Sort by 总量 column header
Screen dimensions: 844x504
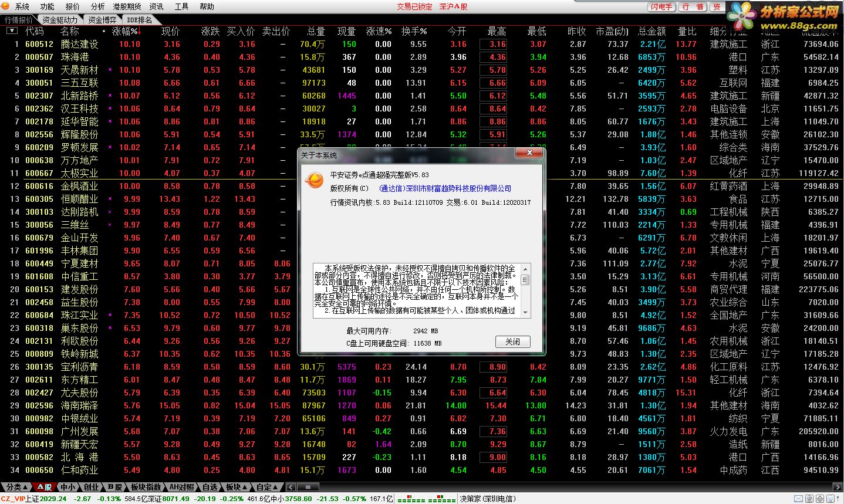click(316, 31)
